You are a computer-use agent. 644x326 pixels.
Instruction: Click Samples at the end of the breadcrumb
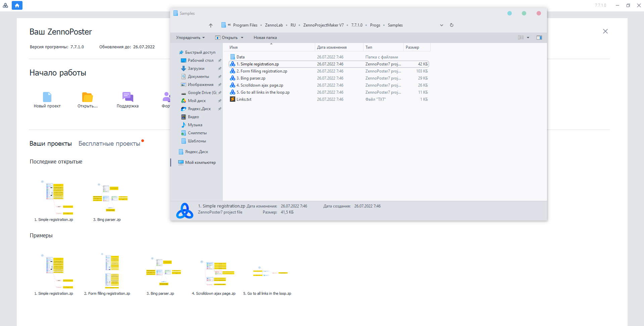click(x=395, y=25)
